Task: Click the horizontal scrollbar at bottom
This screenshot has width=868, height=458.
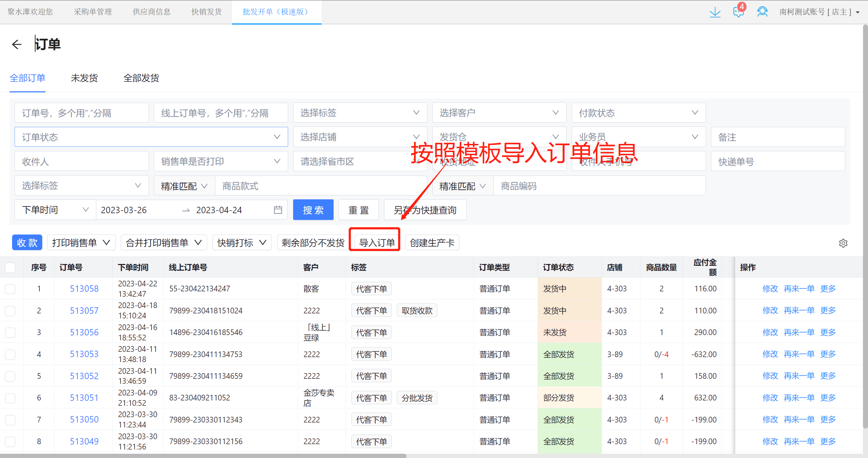Action: tap(203, 456)
